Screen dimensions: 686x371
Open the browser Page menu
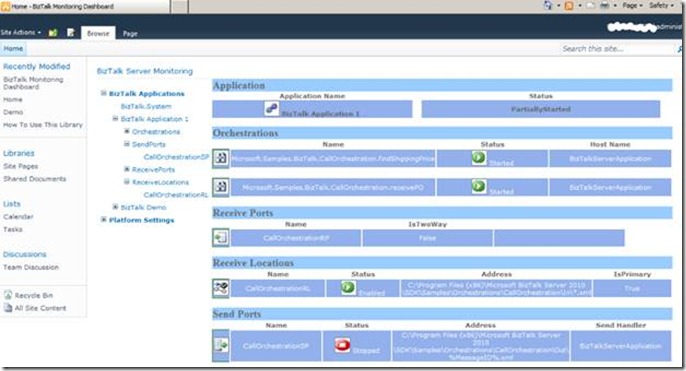coord(632,6)
